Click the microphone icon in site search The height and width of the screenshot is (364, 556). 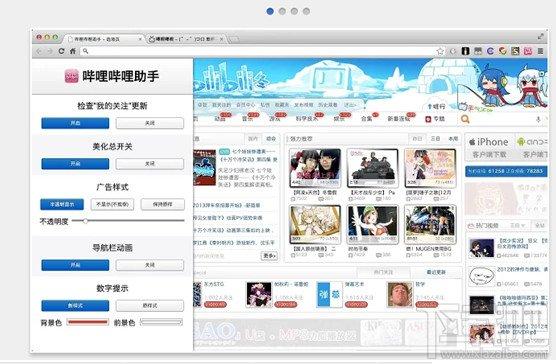pos(538,119)
